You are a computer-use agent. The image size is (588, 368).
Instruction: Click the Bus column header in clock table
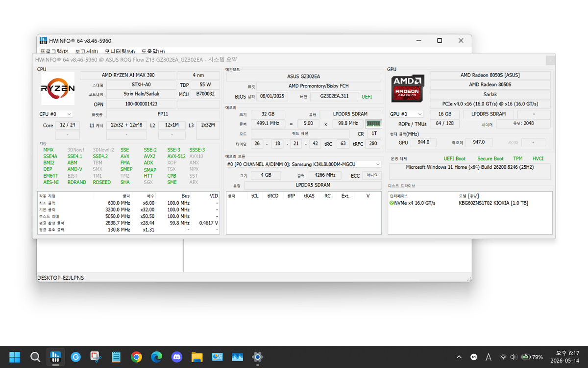point(185,196)
